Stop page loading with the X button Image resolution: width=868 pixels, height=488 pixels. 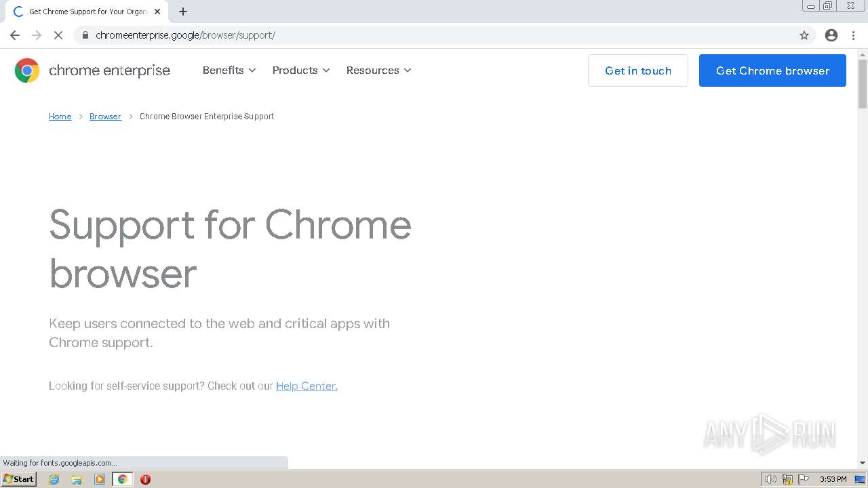click(58, 35)
